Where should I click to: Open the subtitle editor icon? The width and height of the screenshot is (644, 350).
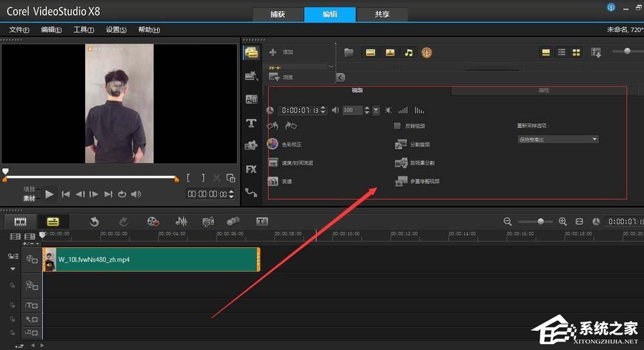262,222
